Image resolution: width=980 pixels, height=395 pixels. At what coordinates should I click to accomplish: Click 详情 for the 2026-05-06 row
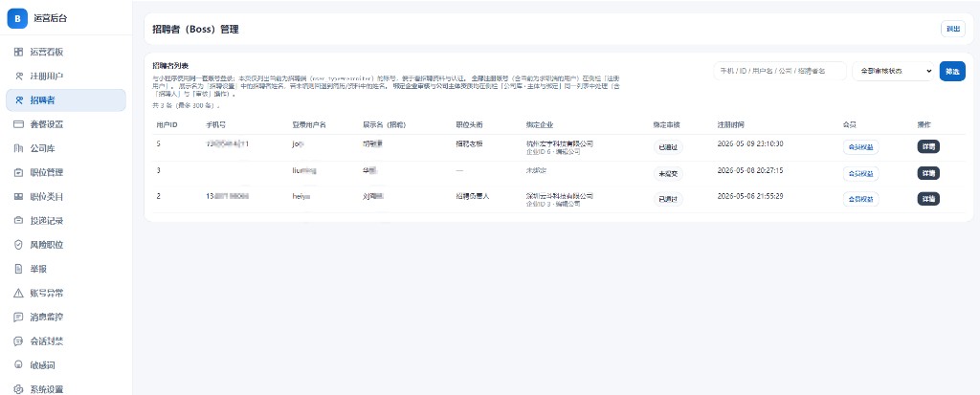pos(928,199)
